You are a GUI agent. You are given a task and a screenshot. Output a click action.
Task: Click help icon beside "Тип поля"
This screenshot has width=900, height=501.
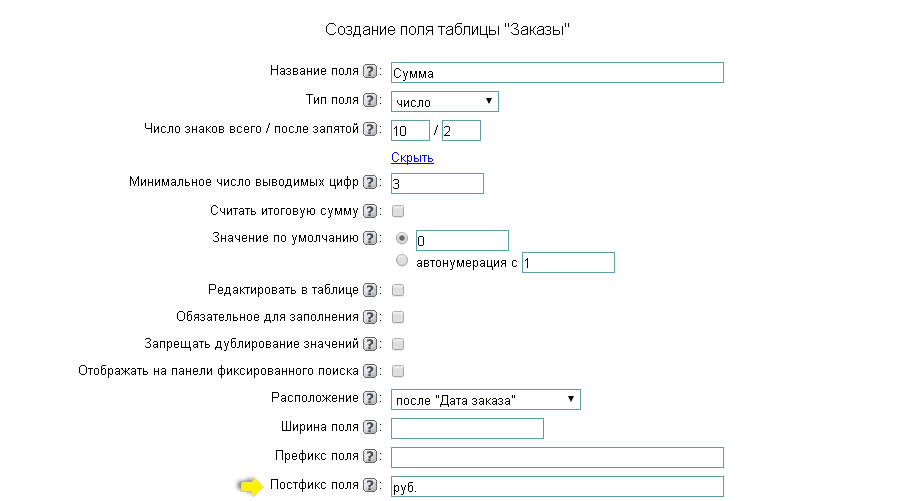[370, 100]
